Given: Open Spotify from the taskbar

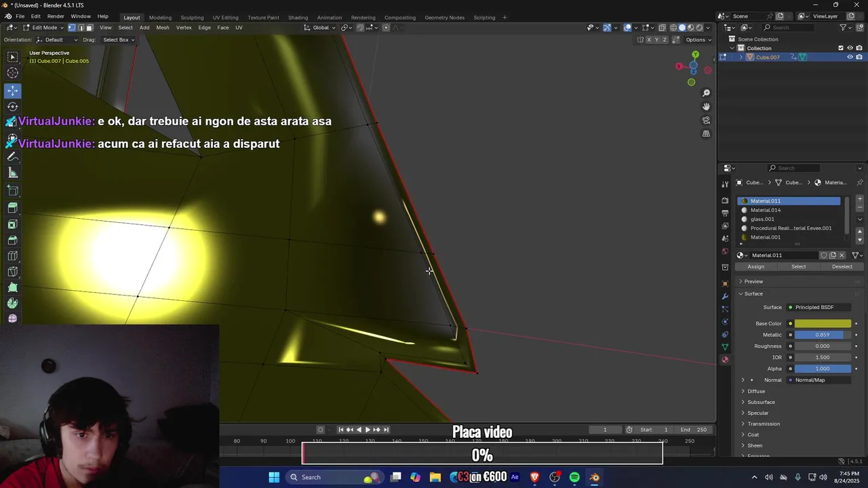Looking at the screenshot, I should point(574,477).
